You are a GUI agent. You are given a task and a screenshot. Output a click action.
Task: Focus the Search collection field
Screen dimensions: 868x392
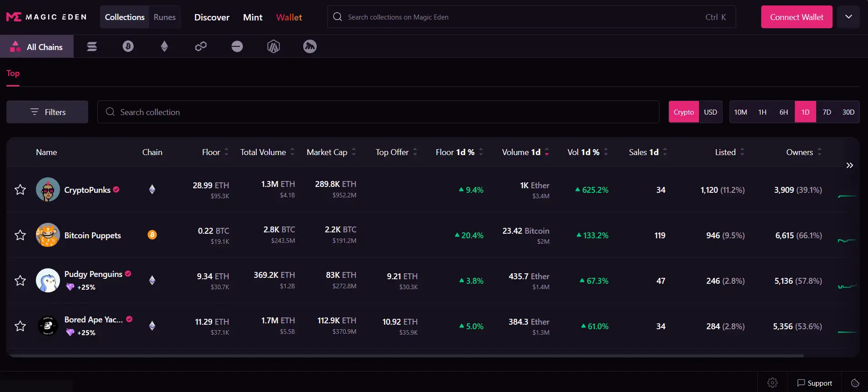click(x=377, y=112)
